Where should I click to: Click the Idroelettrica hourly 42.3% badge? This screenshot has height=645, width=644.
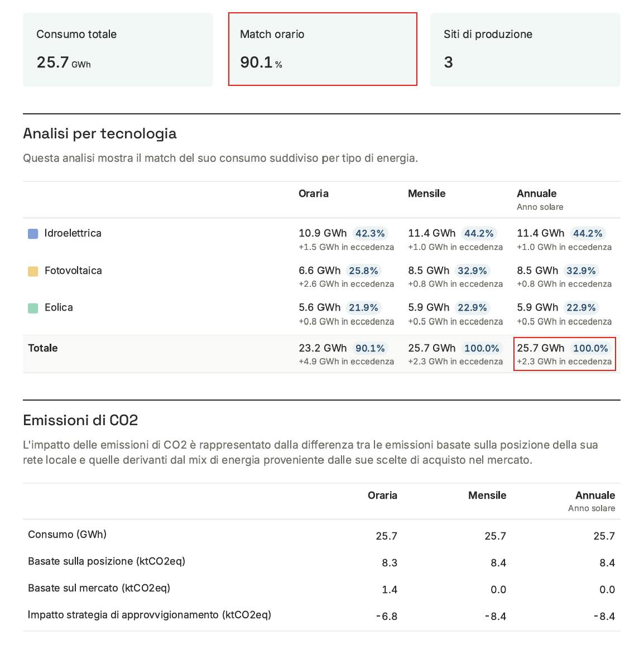click(370, 233)
